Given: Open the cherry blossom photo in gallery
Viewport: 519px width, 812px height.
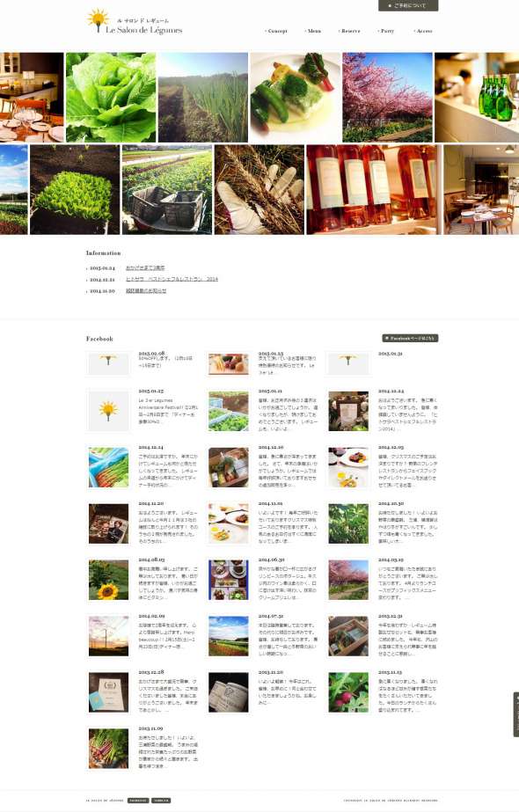Looking at the screenshot, I should click(387, 98).
